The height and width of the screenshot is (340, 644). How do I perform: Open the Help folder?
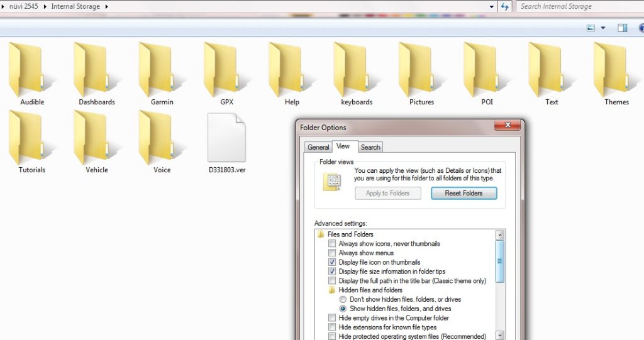292,74
